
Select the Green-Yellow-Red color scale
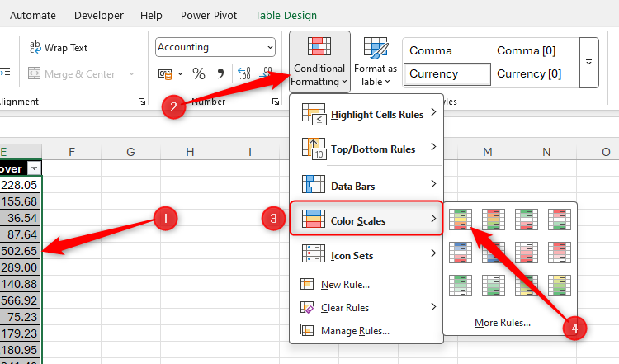[x=460, y=219]
